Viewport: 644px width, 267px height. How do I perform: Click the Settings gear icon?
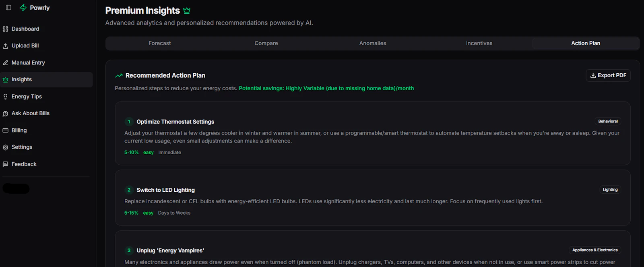coord(5,147)
